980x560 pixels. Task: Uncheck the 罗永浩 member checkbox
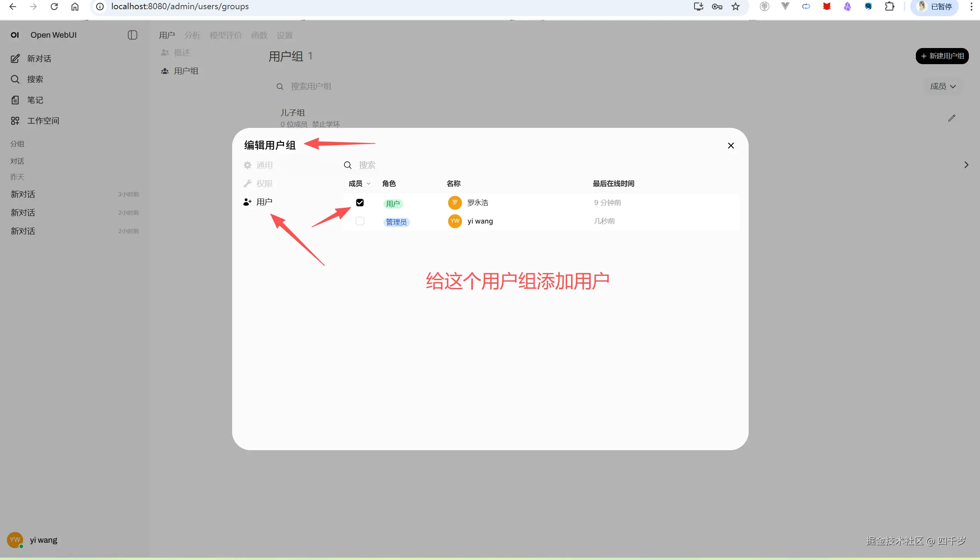(359, 203)
